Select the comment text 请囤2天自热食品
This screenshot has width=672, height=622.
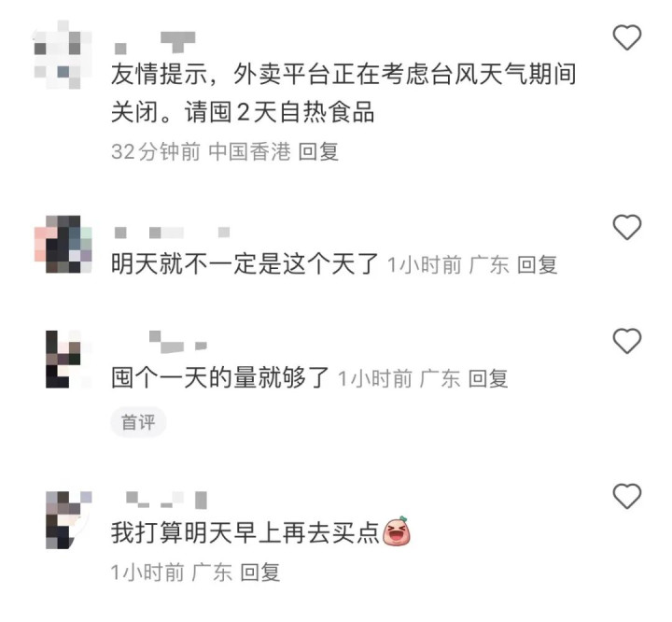280,112
